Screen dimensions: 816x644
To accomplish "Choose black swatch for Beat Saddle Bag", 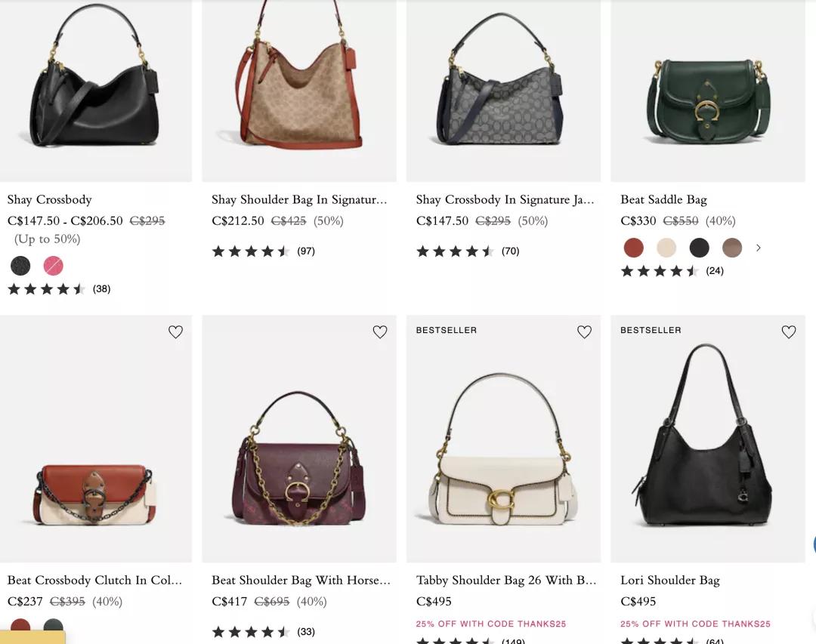I will pyautogui.click(x=700, y=248).
